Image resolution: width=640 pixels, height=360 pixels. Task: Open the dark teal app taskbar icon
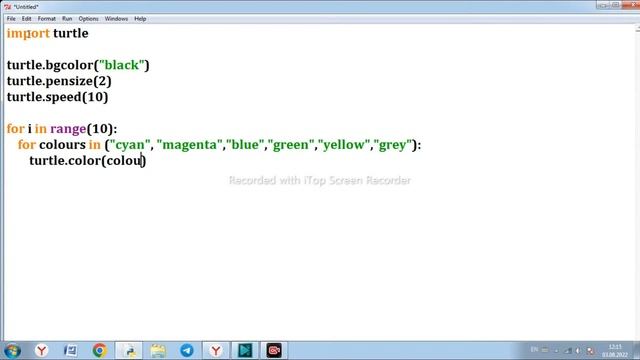[245, 351]
